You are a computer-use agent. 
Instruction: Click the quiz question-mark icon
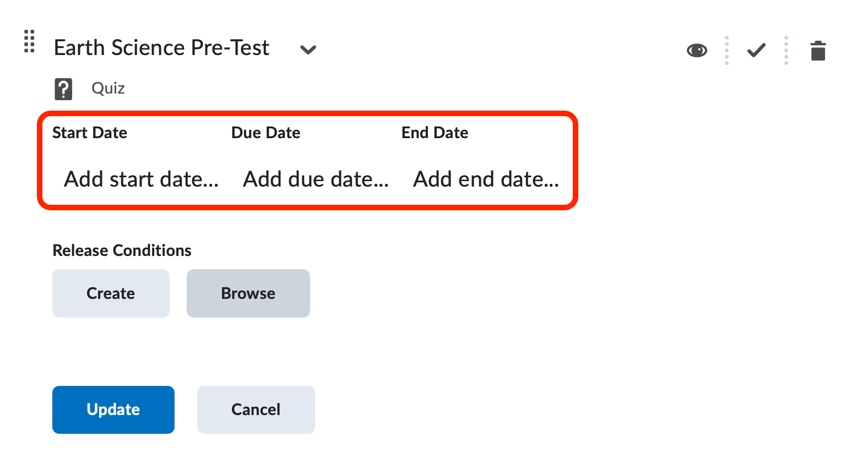[63, 88]
